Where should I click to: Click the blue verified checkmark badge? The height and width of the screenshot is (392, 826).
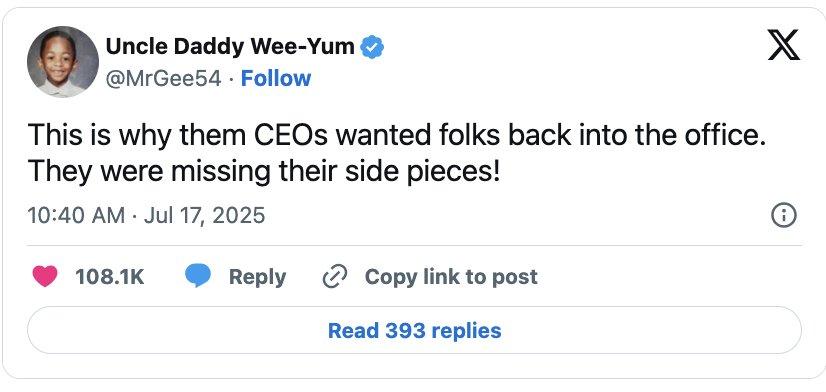coord(372,47)
